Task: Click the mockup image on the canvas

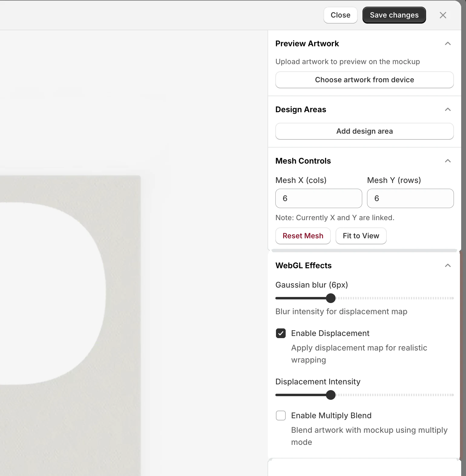Action: point(70,325)
